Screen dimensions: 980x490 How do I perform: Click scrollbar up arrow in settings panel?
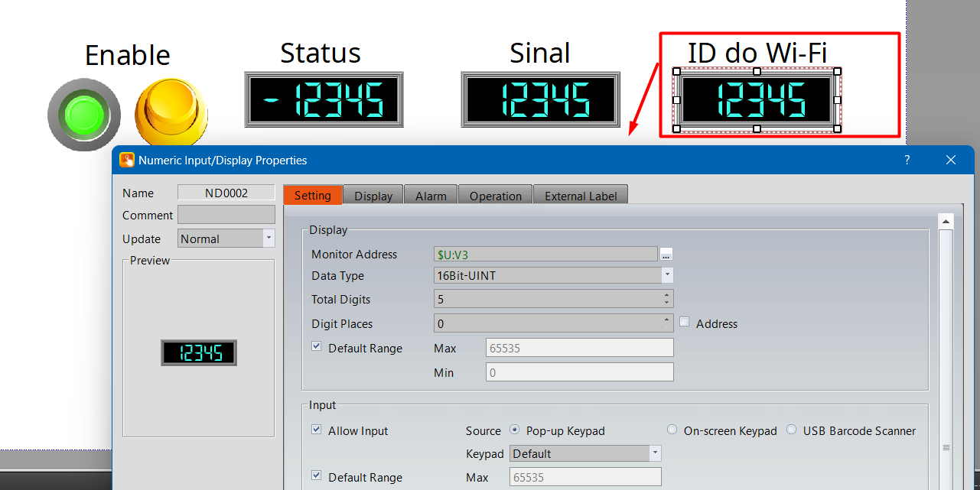946,222
